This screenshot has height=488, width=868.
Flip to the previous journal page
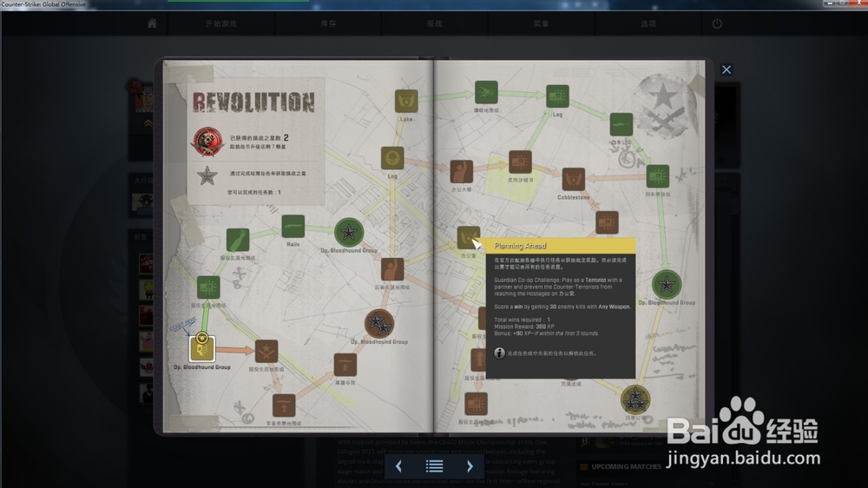tap(398, 466)
